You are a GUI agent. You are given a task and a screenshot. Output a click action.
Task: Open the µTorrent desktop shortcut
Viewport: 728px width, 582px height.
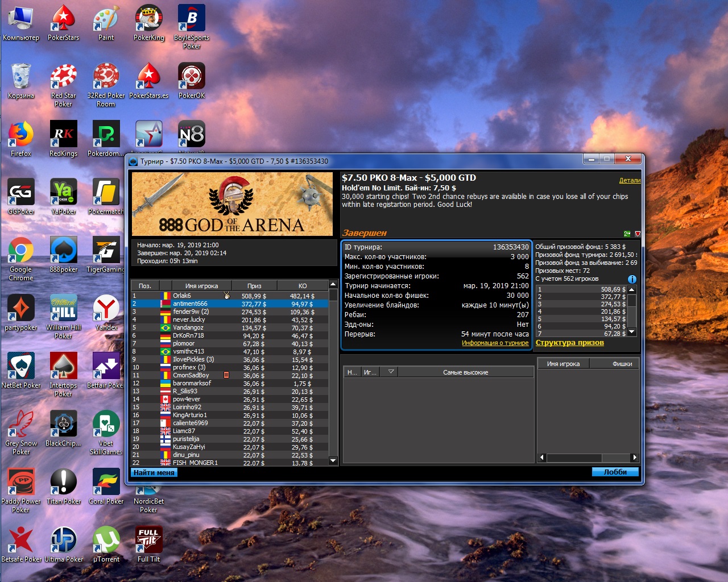(106, 544)
